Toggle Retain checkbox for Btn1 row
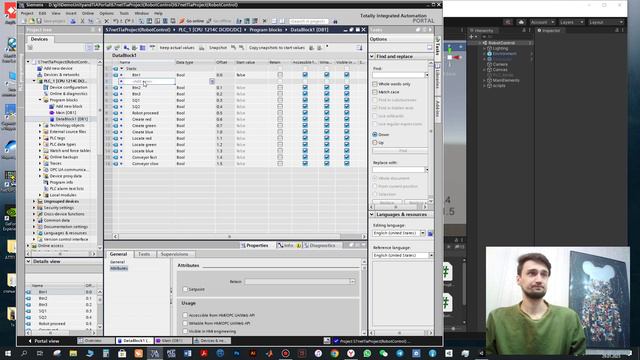Screen dimensions: 640x360 pos(280,75)
